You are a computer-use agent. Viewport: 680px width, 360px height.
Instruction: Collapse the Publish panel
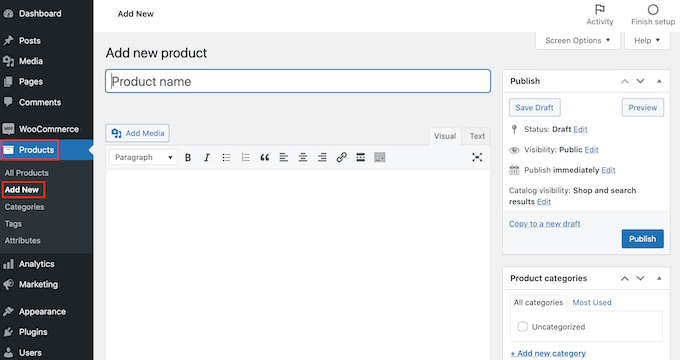[x=659, y=81]
